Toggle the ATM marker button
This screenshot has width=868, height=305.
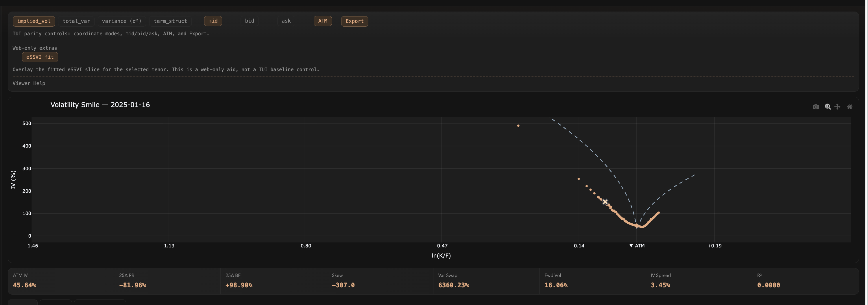tap(322, 21)
